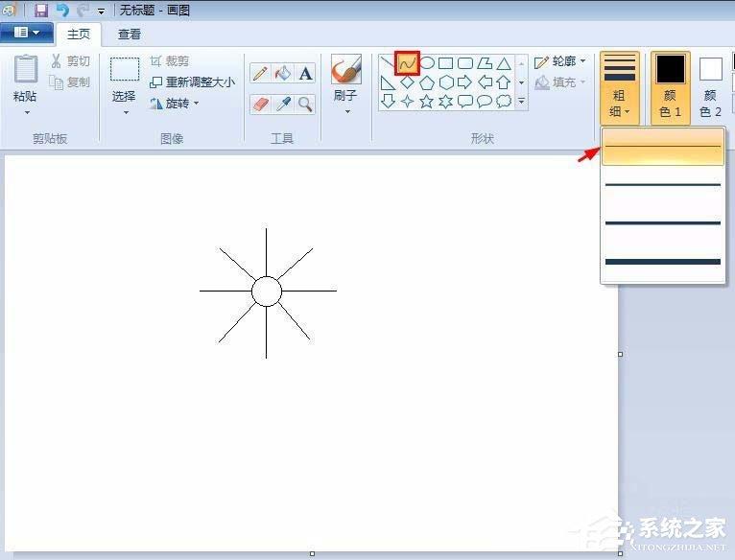This screenshot has width=735, height=560.
Task: Choose the Diamond shape
Action: tap(407, 82)
